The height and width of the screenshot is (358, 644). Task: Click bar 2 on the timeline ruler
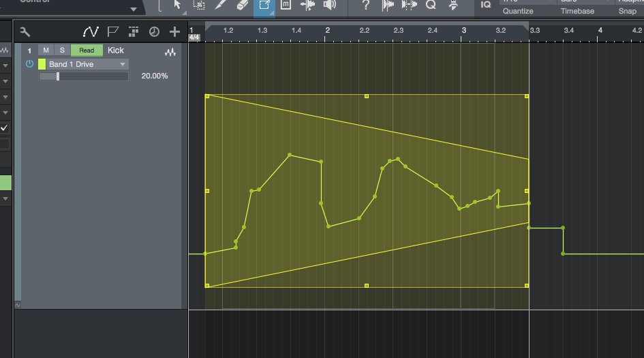327,31
